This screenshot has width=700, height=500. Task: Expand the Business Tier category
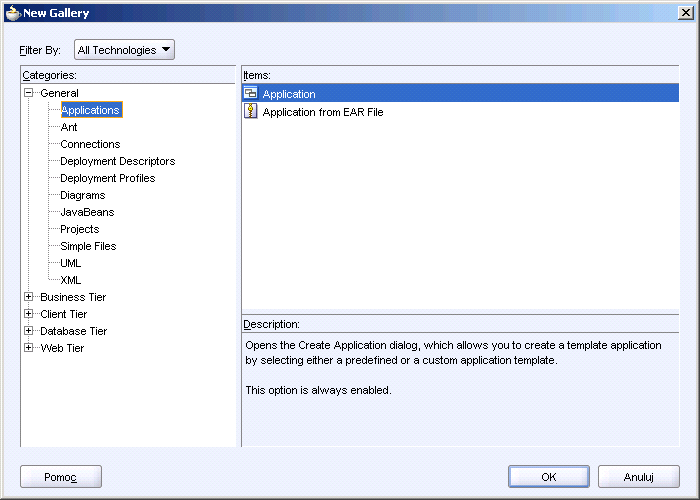[x=29, y=297]
